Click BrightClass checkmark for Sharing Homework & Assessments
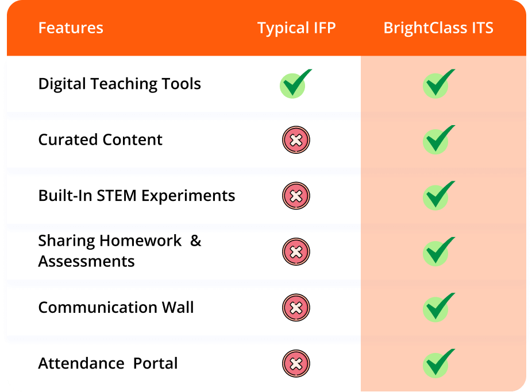Screen dimensions: 532x392 pos(438,252)
